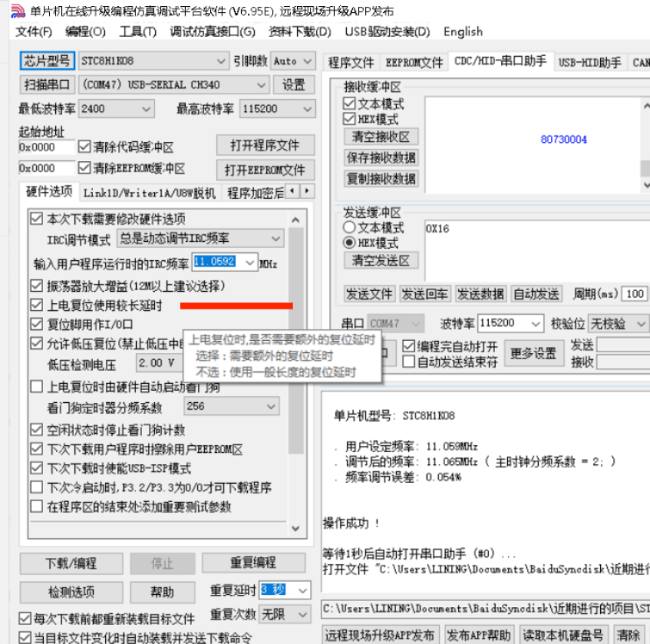
Task: Select the 程序加密后 tab
Action: pos(255,193)
